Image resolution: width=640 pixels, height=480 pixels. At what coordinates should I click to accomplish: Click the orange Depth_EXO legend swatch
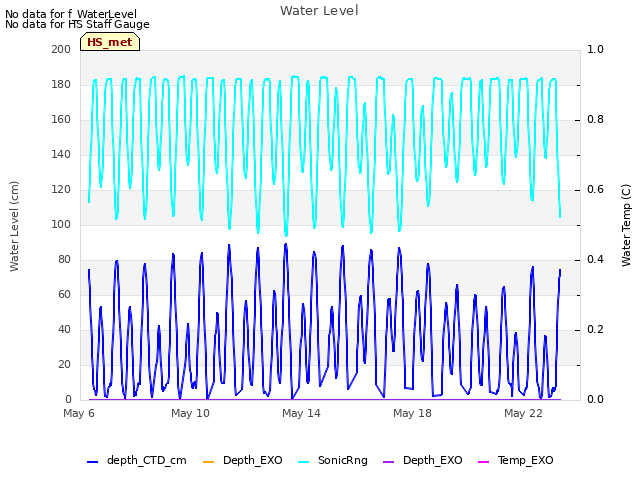coord(208,462)
